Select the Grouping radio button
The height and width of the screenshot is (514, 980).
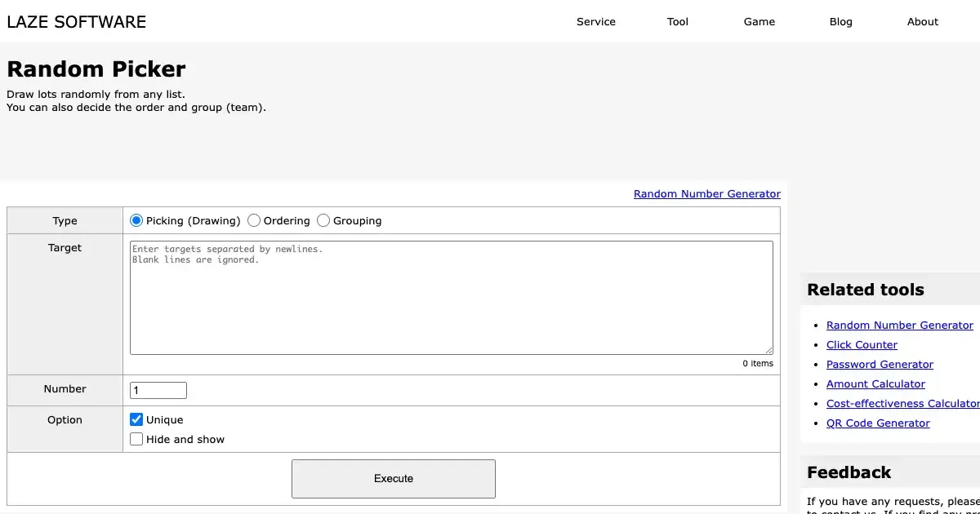tap(323, 220)
